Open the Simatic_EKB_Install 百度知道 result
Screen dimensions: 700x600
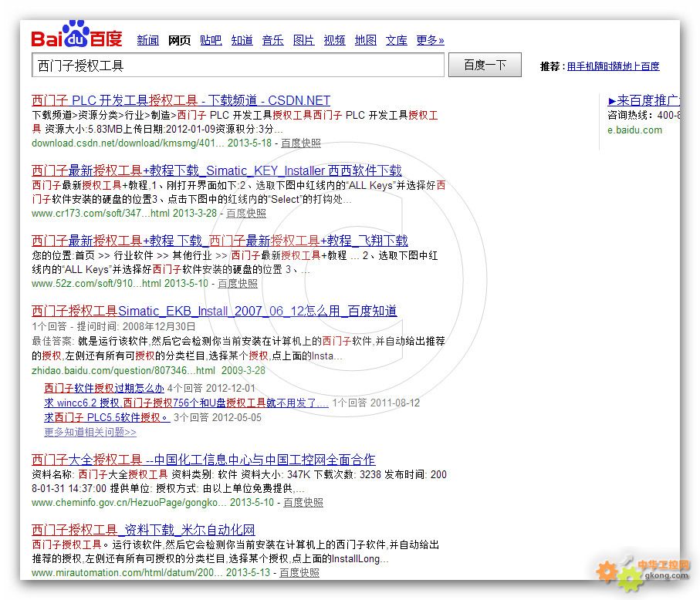coord(215,311)
